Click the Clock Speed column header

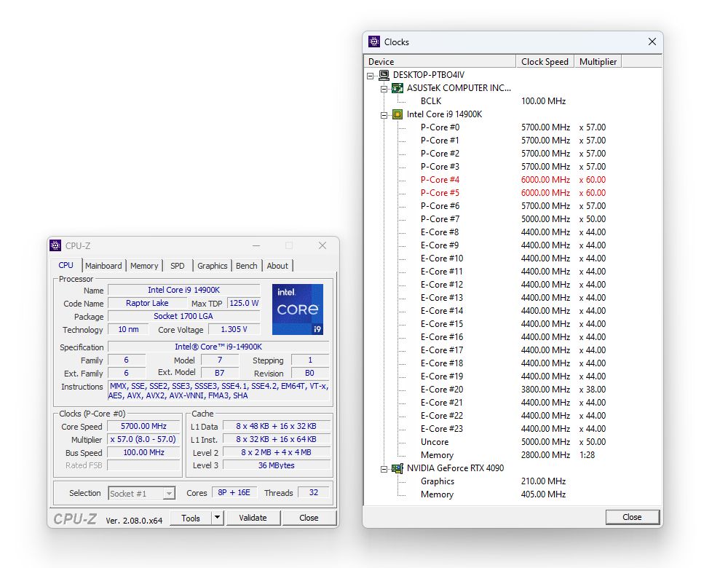tap(545, 61)
